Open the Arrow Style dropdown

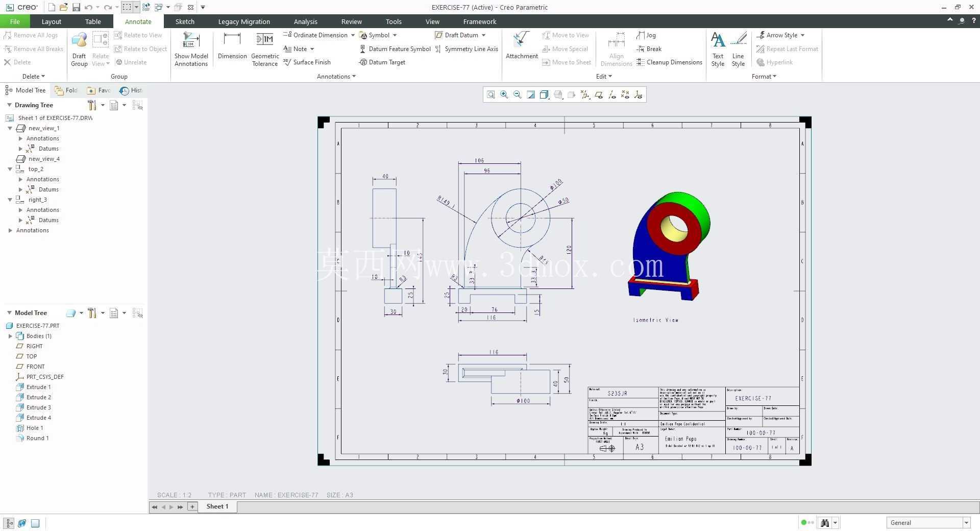(x=802, y=35)
